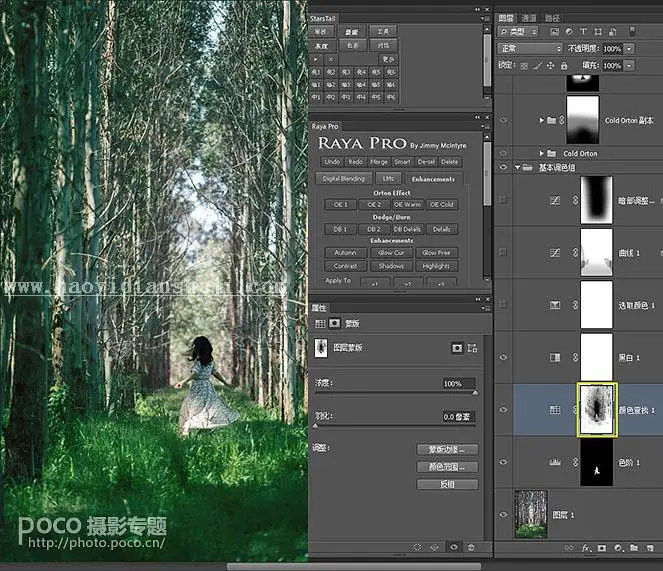Create new adjustment layer icon
This screenshot has height=571, width=663.
618,548
